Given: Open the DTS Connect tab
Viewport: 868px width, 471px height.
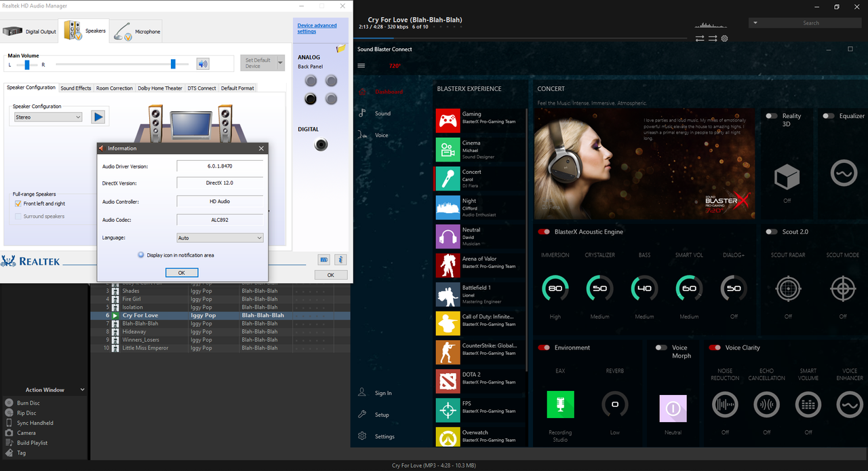Looking at the screenshot, I should (x=202, y=88).
